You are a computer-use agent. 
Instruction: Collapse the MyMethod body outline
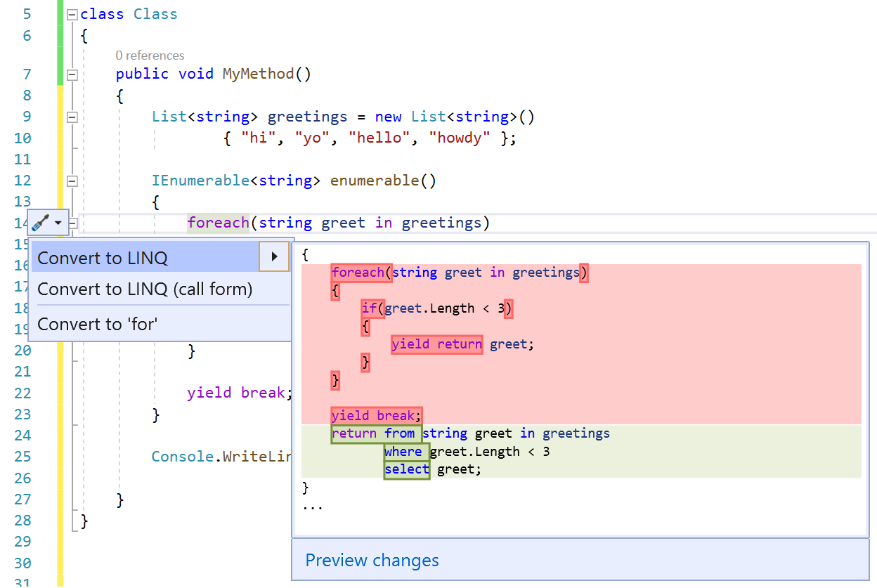(72, 74)
